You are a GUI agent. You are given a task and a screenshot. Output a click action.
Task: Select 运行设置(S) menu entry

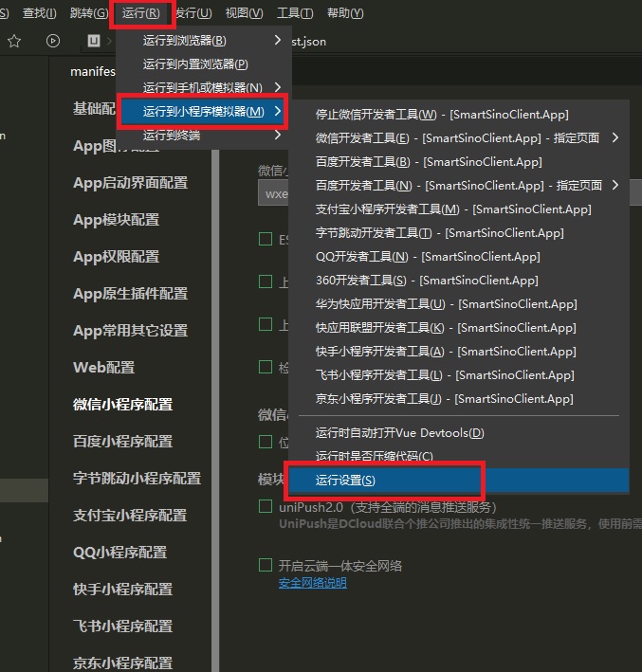click(x=345, y=481)
